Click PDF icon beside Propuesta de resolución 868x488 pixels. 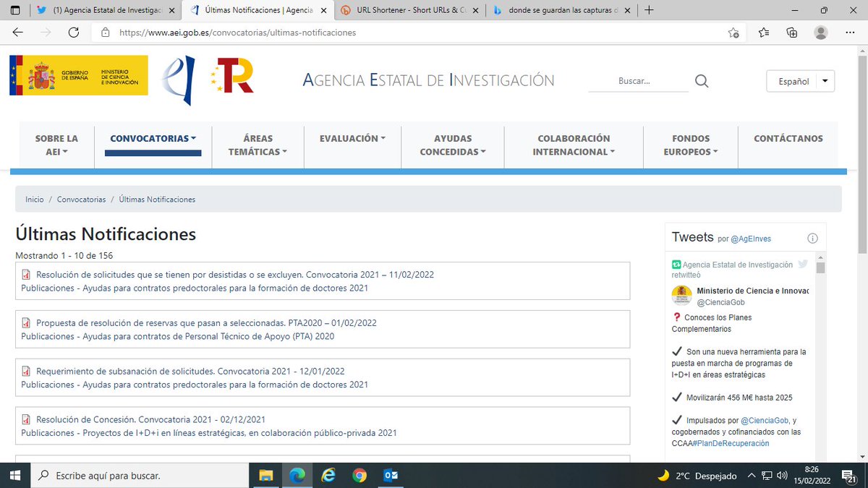[26, 323]
